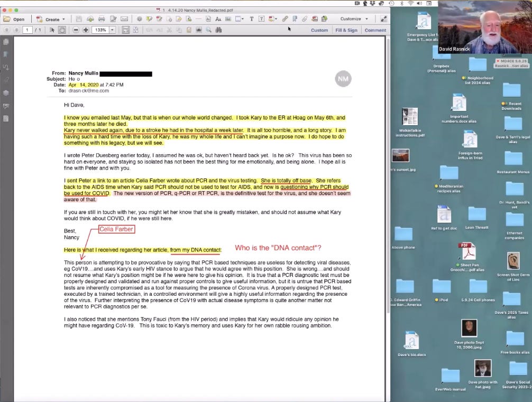Click the Open file folder icon

pyautogui.click(x=7, y=19)
